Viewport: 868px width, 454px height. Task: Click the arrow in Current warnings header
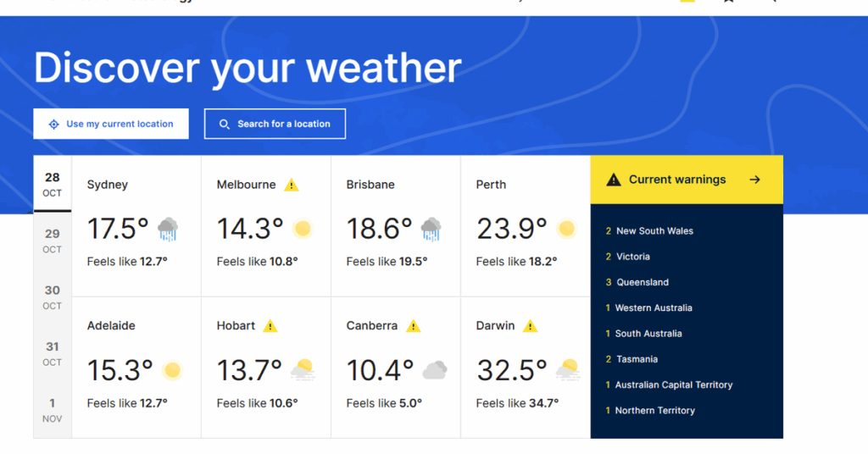pos(754,180)
